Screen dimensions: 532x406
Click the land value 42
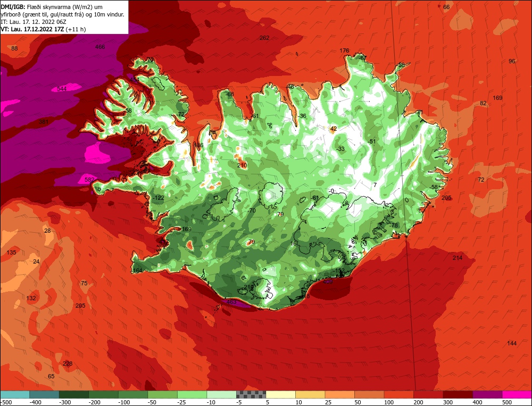pos(334,129)
